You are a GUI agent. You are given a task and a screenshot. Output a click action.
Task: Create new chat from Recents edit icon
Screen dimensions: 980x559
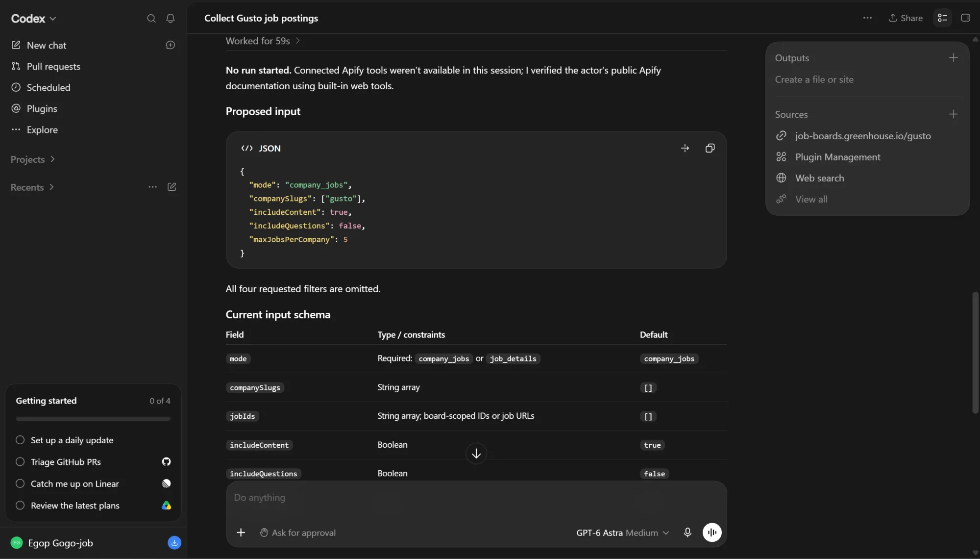pos(172,187)
